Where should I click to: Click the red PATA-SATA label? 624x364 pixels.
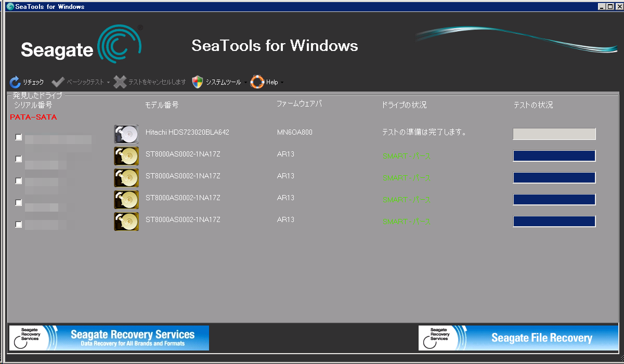coord(33,117)
